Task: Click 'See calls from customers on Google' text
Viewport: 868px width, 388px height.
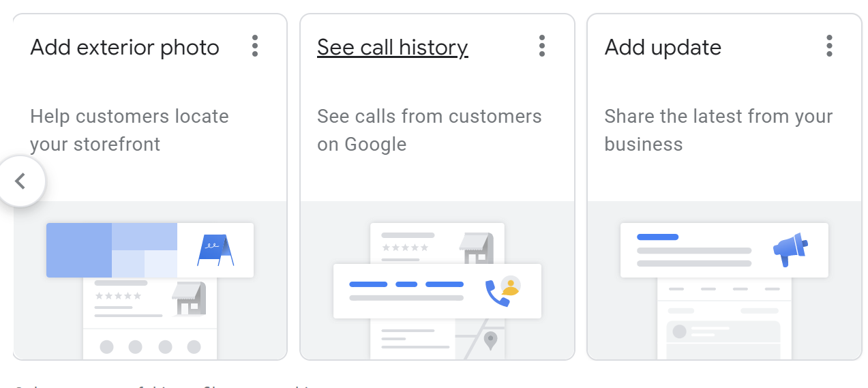Action: click(x=430, y=130)
